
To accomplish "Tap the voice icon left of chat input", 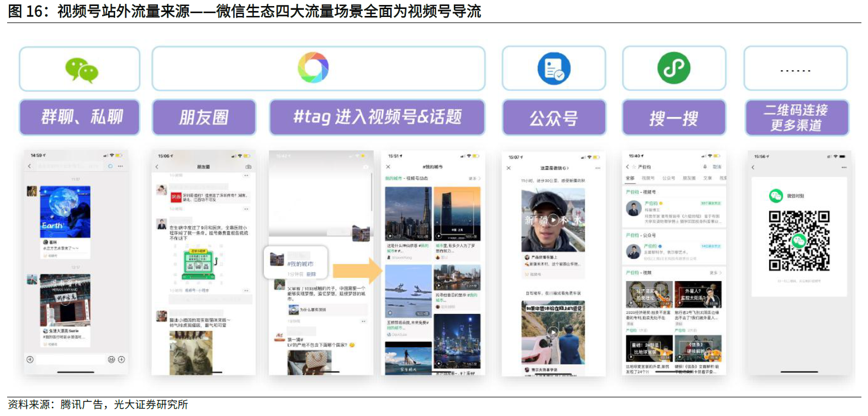I will [30, 359].
